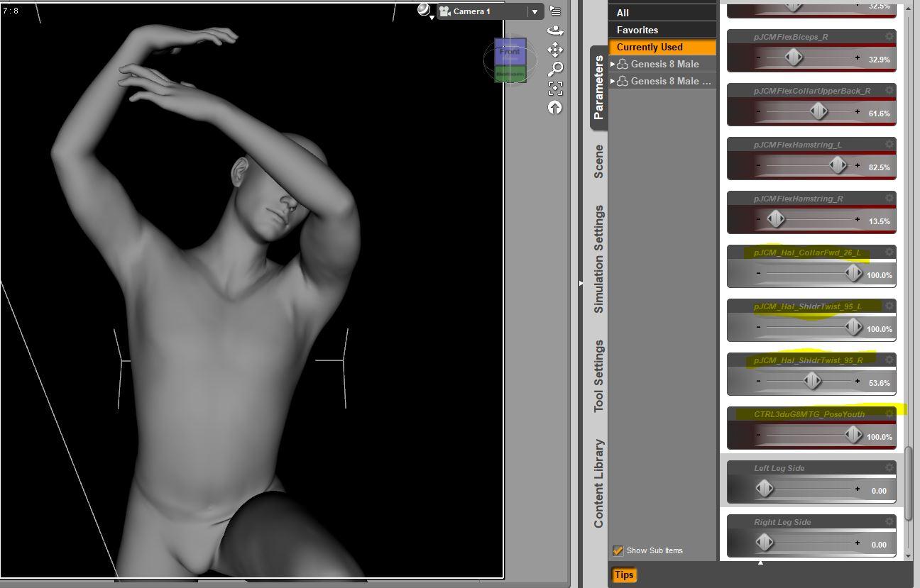This screenshot has height=588, width=920.
Task: Click the frame selection icon in viewport
Action: point(555,88)
